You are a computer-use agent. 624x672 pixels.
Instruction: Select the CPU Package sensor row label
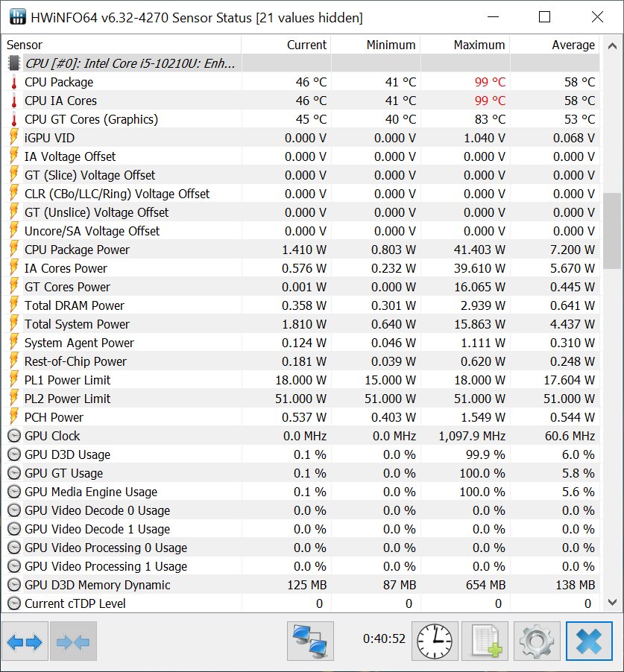click(59, 82)
